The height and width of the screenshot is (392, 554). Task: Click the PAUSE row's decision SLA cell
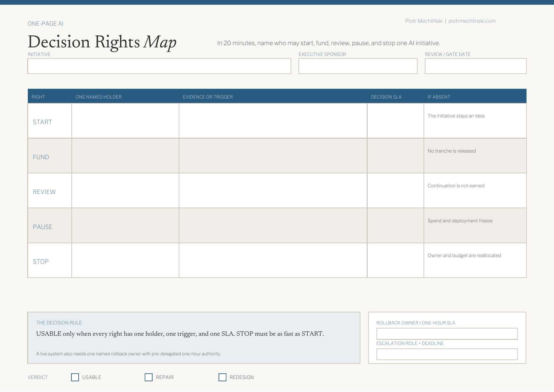(x=395, y=226)
